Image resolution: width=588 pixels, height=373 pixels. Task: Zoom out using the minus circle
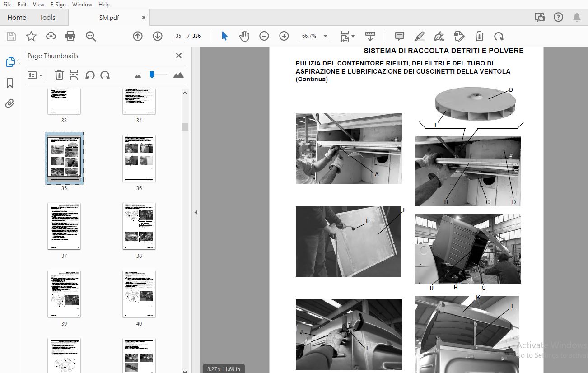click(x=264, y=36)
